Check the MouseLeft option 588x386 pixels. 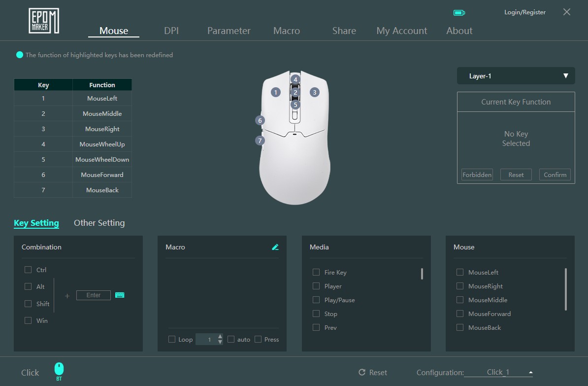coord(460,272)
